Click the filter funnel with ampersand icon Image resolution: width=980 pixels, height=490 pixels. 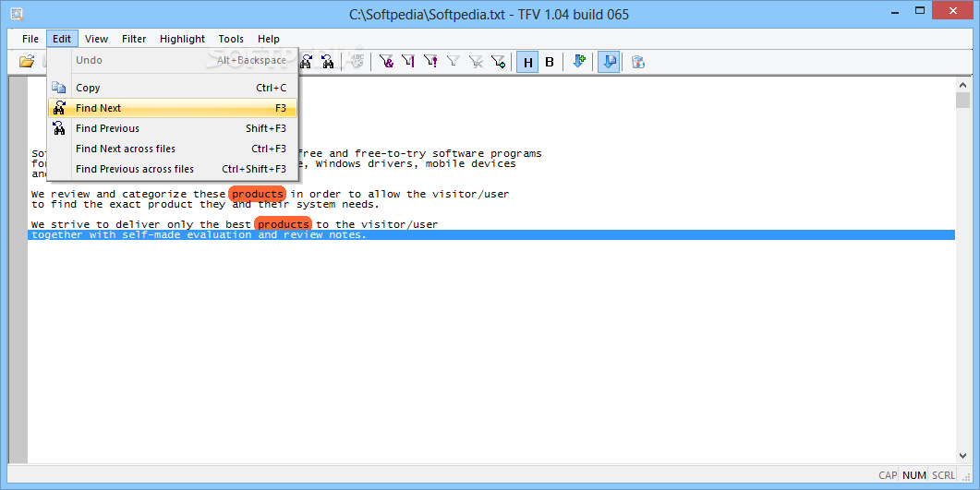(x=386, y=61)
